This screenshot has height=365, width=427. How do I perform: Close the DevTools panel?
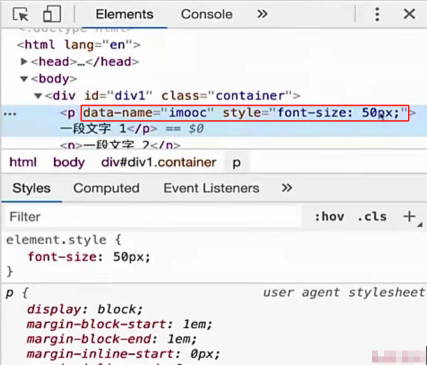coord(409,14)
